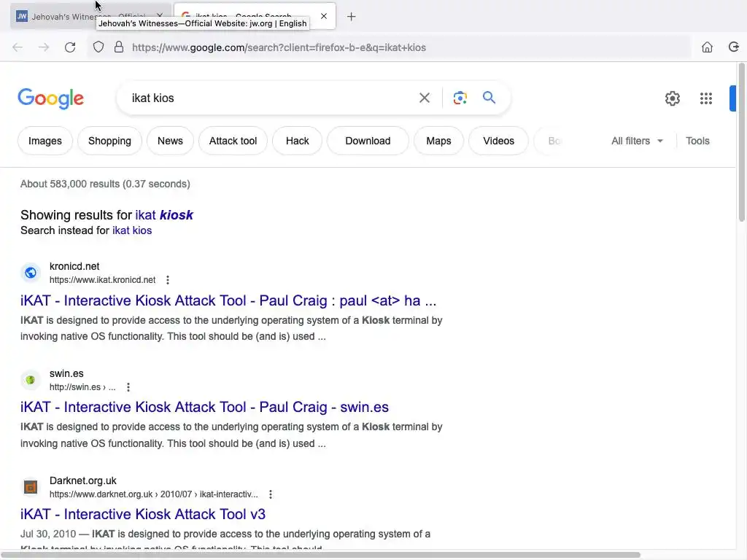
Task: Close the Jehovah's Witnesses tab
Action: 160,16
